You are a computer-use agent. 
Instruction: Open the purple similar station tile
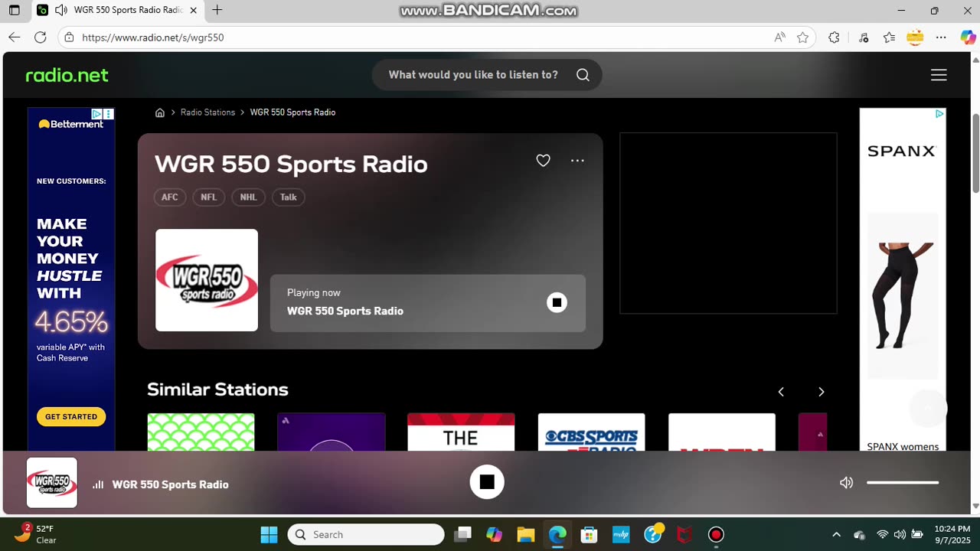pyautogui.click(x=331, y=432)
